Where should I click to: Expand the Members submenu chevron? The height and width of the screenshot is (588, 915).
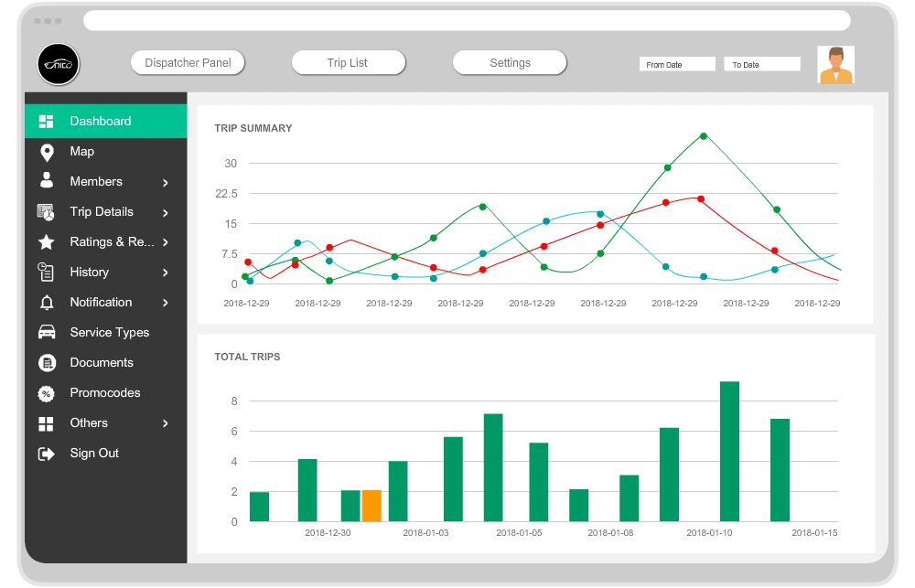pos(166,183)
